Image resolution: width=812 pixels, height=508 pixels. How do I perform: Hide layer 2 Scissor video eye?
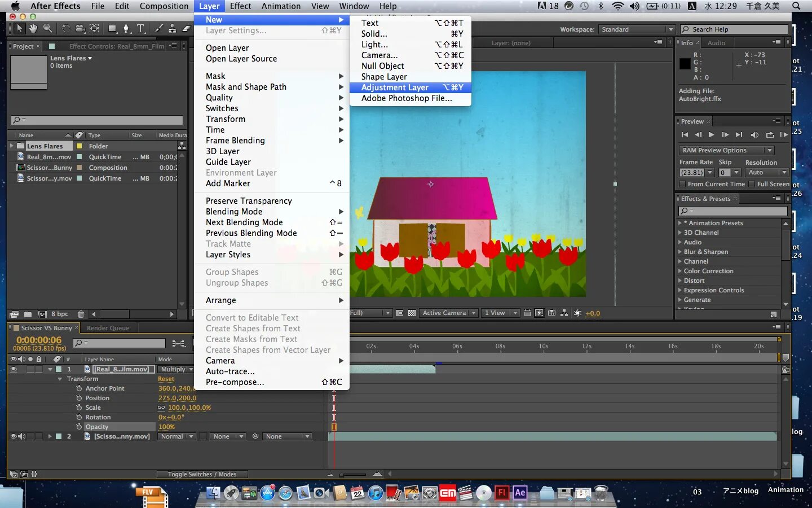pyautogui.click(x=14, y=436)
